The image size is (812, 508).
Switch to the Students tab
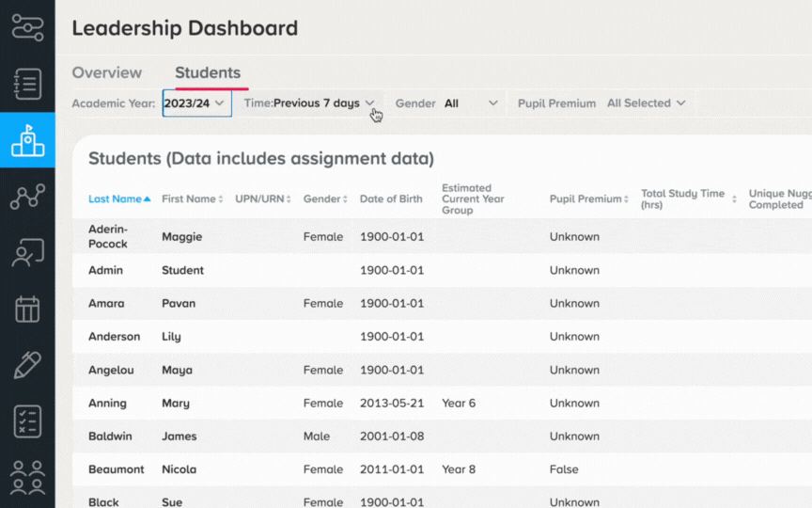(208, 72)
